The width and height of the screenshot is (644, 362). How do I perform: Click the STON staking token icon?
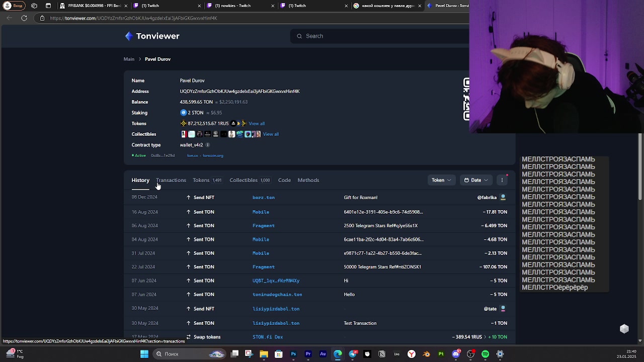click(183, 113)
